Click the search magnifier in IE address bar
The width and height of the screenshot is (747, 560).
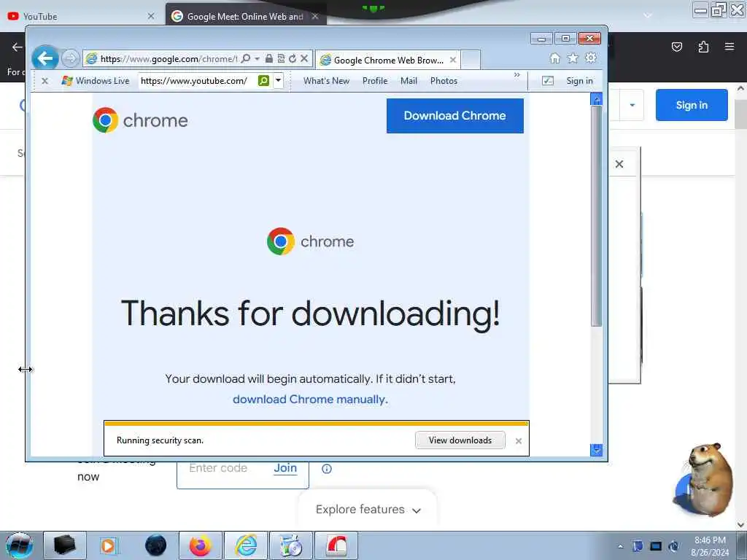[246, 58]
